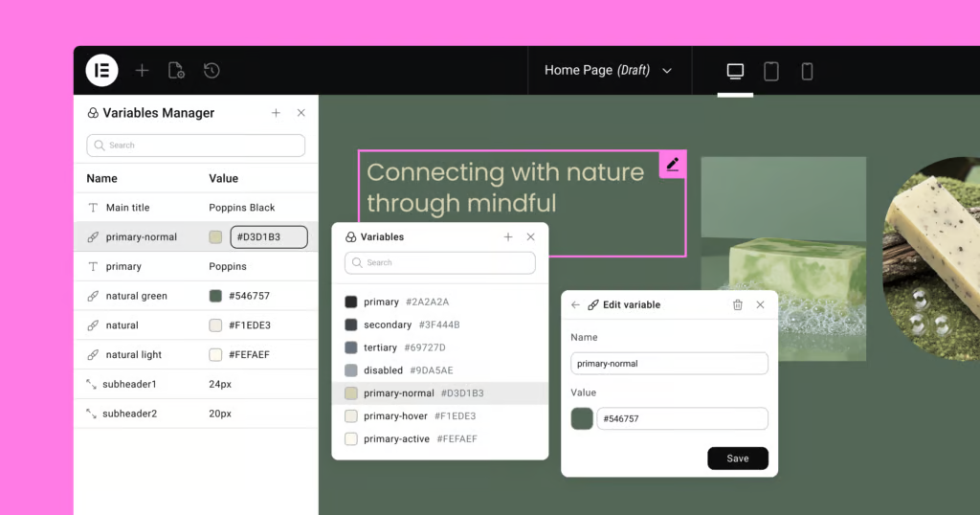
Task: Open the revision history icon
Action: [212, 70]
